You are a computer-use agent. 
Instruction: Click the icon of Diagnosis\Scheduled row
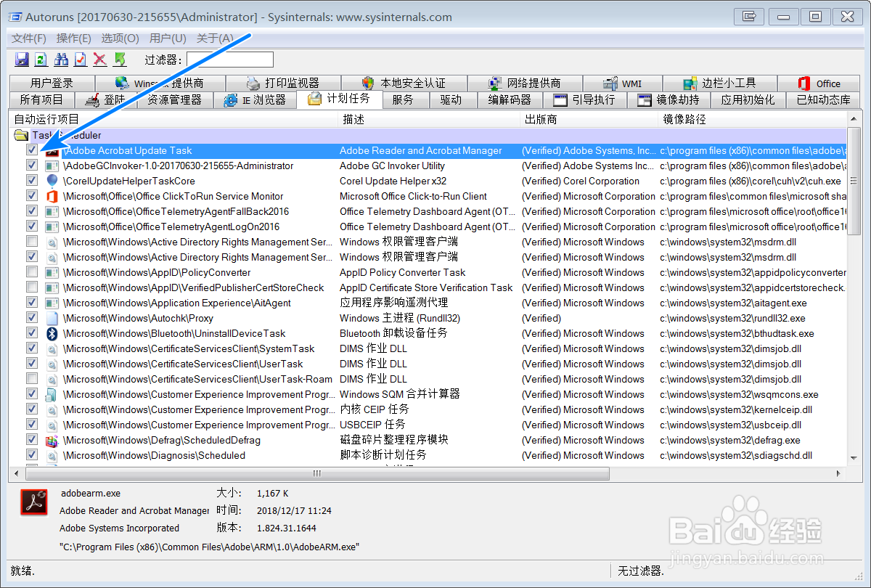tap(52, 455)
